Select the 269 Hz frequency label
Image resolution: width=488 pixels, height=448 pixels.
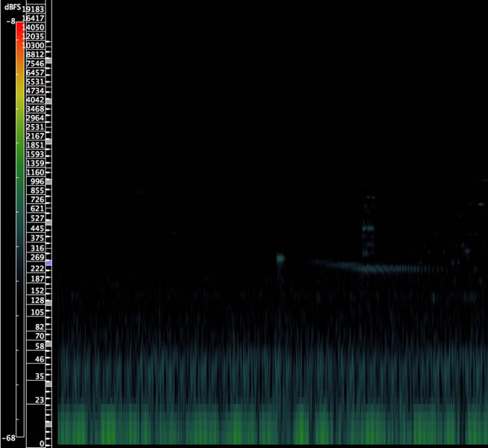click(x=37, y=258)
